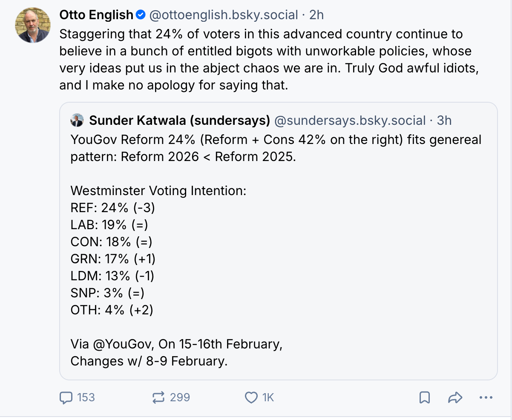Image resolution: width=512 pixels, height=420 pixels.
Task: Click the blue verified badge beside Otto English
Action: click(x=141, y=15)
